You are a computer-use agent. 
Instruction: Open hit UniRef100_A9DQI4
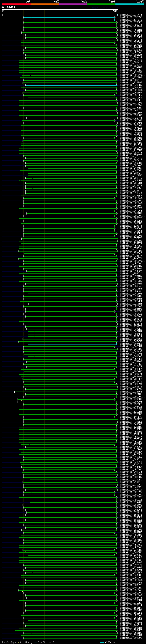coord(131,25)
